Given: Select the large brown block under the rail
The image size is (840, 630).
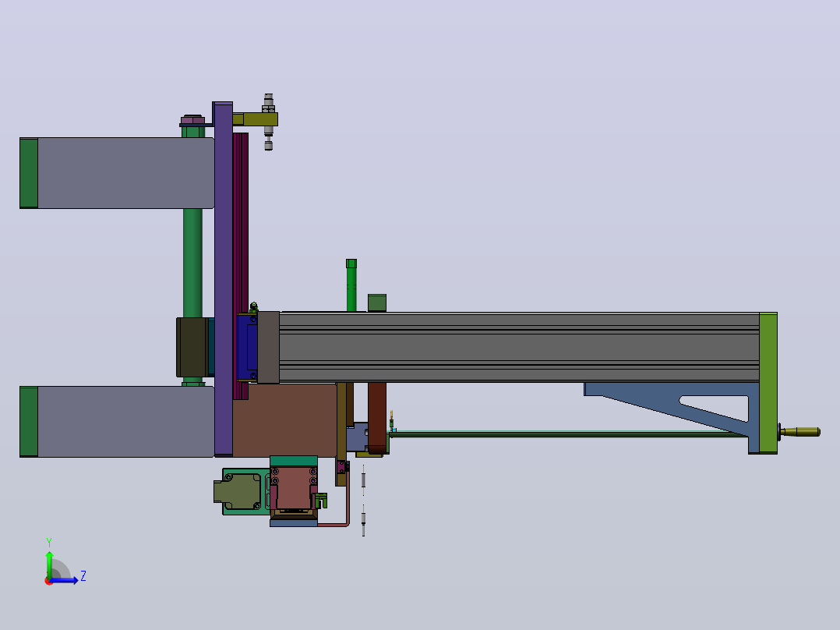Looking at the screenshot, I should 284,419.
